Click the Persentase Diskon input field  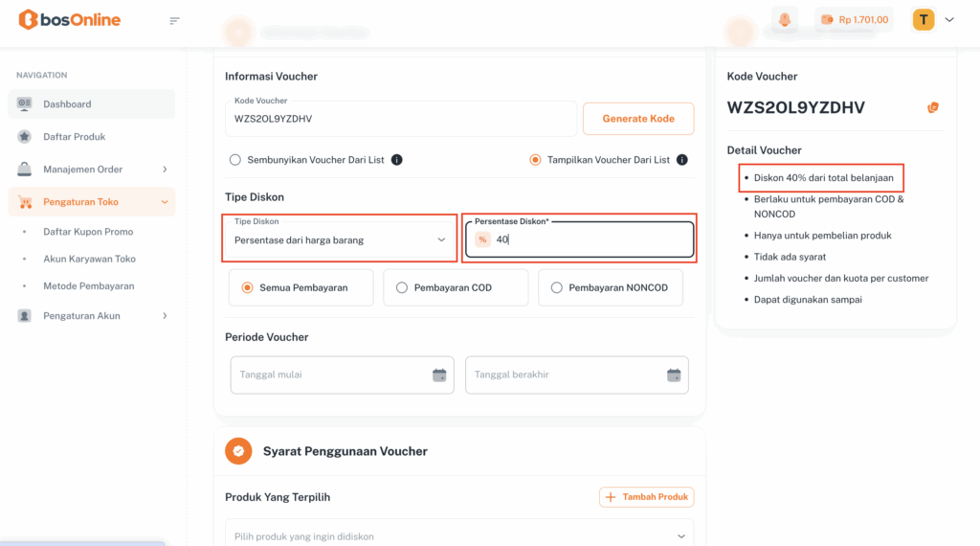coord(589,239)
